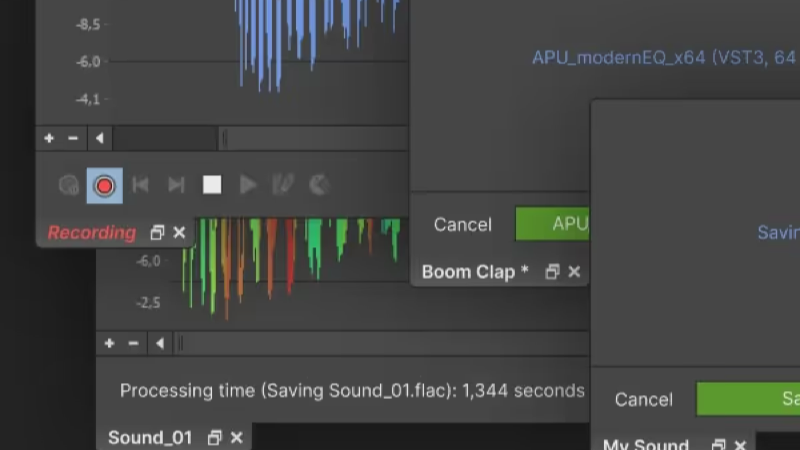Click left arrow in Sound_01 scrollbar
The image size is (800, 450).
[160, 343]
